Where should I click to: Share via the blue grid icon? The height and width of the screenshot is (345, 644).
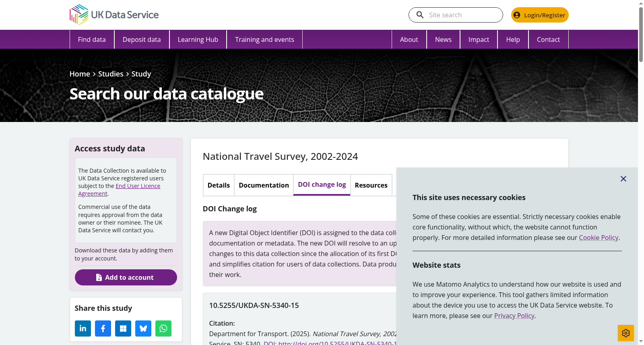tap(123, 328)
